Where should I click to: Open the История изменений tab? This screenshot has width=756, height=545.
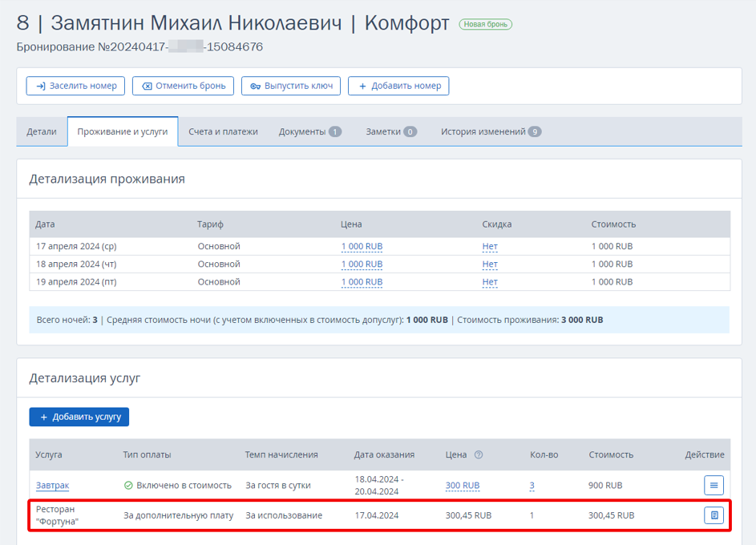coord(491,131)
